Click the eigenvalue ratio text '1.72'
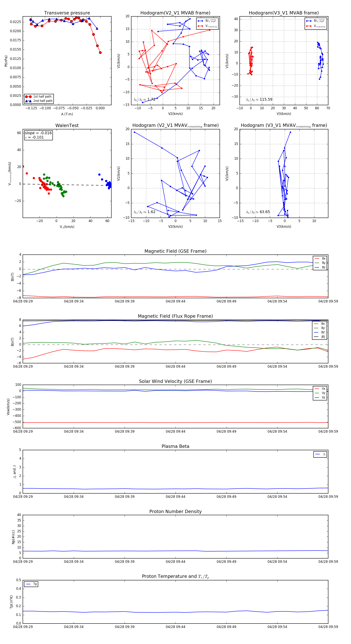351x644 pixels. [x=151, y=100]
